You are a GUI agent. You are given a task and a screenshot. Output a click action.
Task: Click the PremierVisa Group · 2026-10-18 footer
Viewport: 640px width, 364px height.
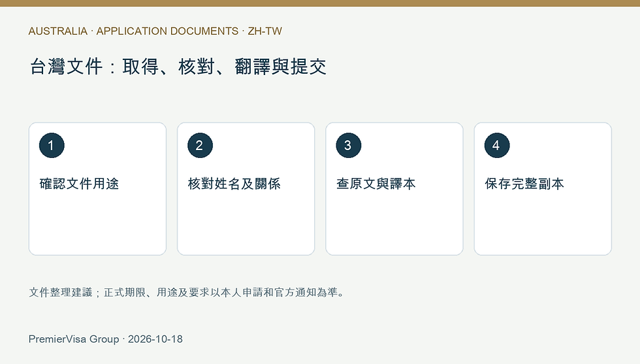106,339
